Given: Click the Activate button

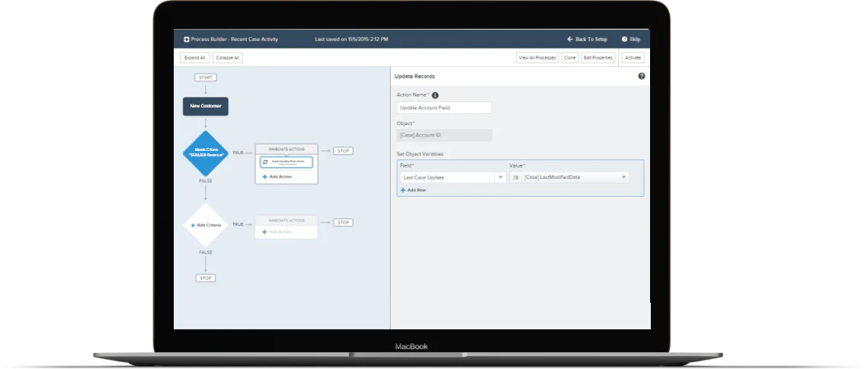Looking at the screenshot, I should [633, 58].
